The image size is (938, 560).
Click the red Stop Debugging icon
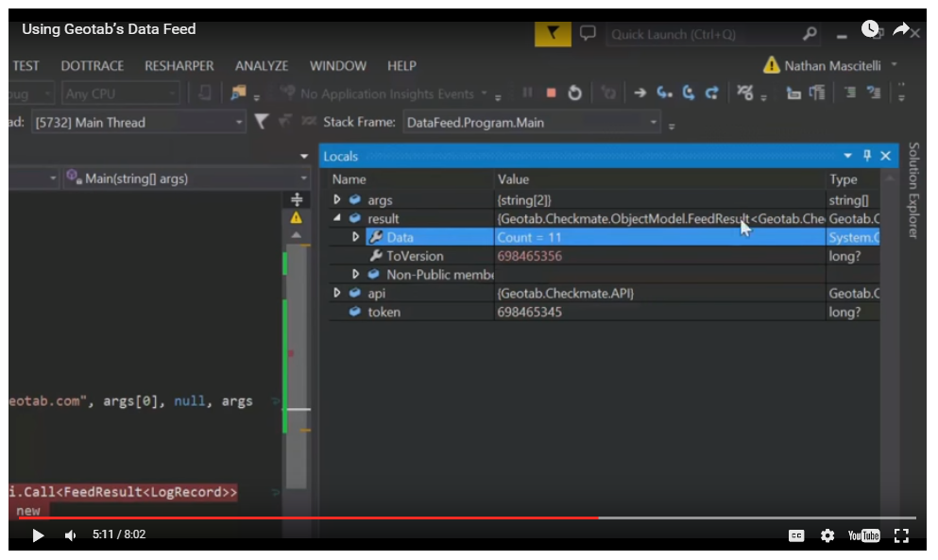[551, 93]
